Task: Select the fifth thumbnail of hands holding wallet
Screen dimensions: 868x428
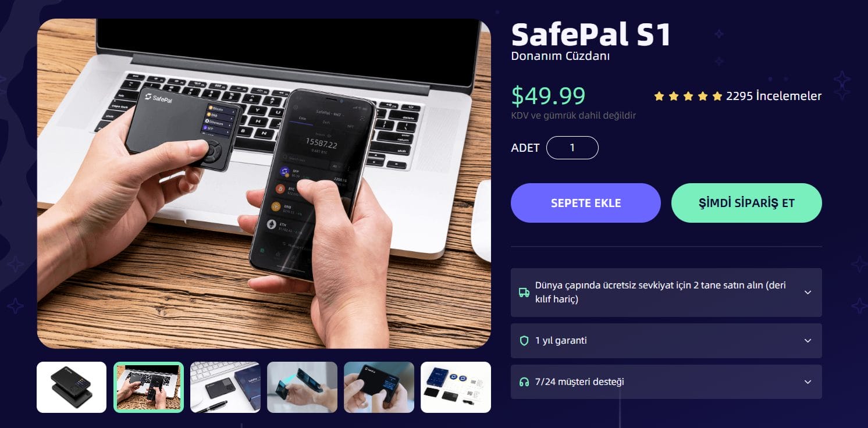Action: click(379, 387)
